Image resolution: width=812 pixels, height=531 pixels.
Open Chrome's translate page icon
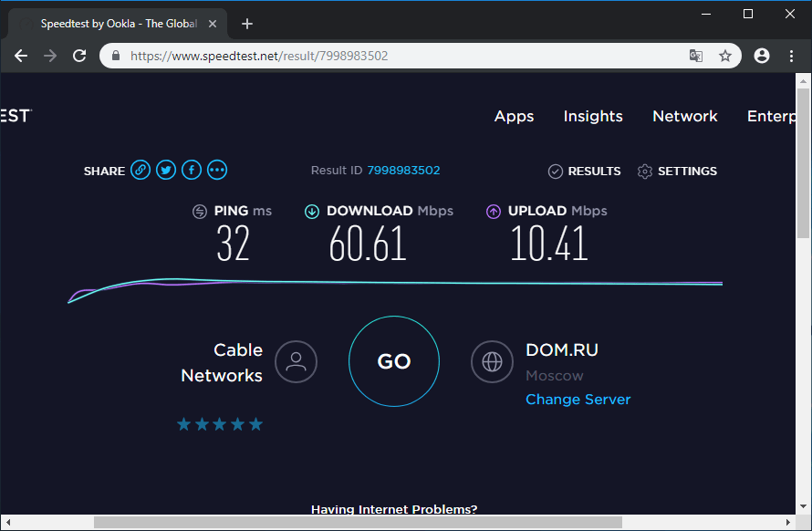click(x=696, y=56)
